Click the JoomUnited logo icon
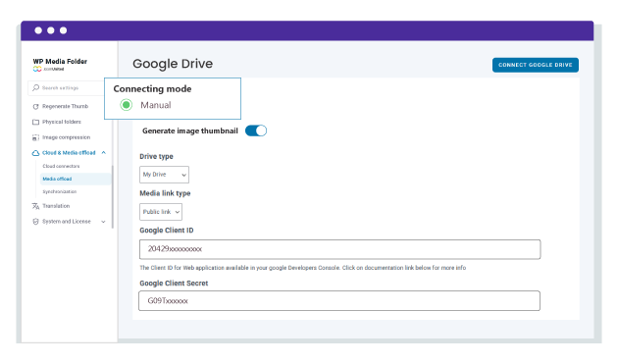618x364 pixels. coord(37,69)
